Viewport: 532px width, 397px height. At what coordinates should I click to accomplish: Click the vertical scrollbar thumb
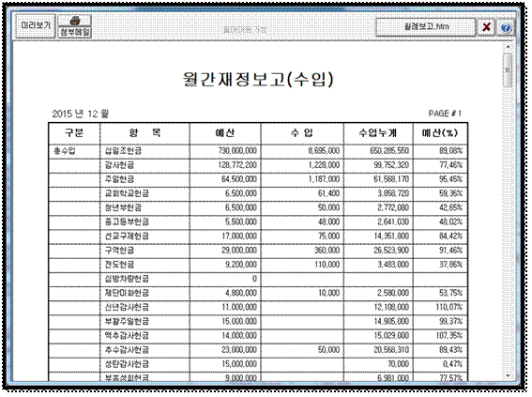click(x=508, y=69)
